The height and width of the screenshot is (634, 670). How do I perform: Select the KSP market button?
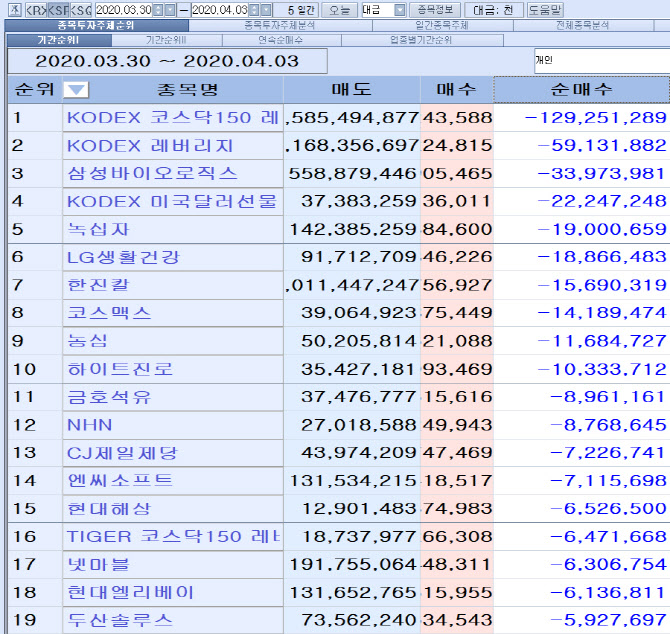point(58,9)
